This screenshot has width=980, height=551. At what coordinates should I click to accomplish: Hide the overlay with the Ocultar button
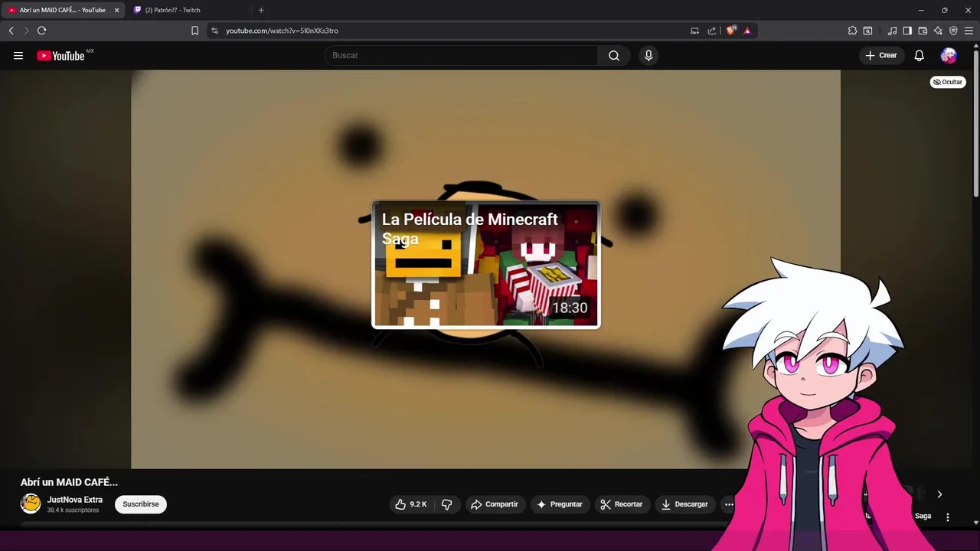[x=948, y=82]
